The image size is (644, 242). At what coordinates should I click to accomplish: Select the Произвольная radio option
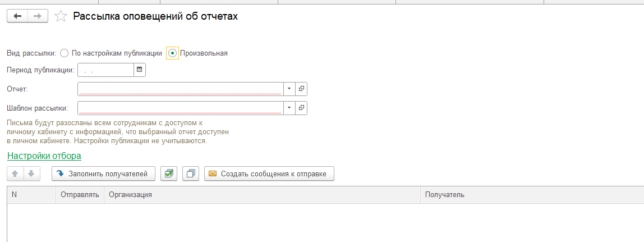pos(173,53)
